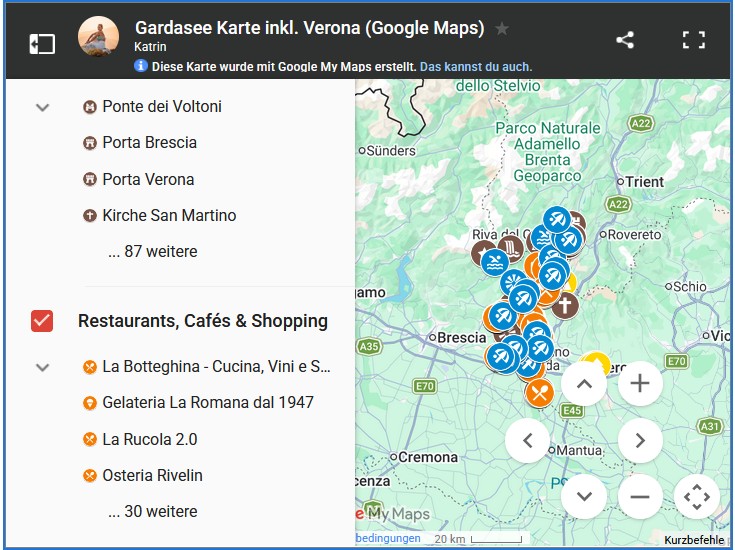
Task: Uncheck the Restaurants, Cafés & Shopping layer
Action: click(42, 321)
